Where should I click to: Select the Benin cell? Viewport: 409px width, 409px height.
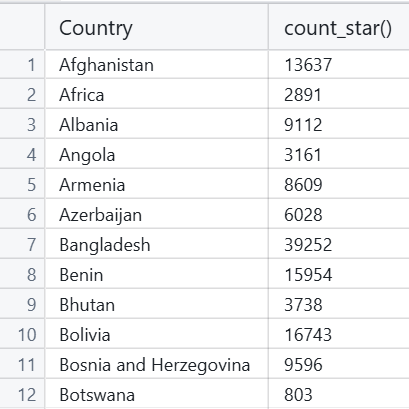[156, 275]
